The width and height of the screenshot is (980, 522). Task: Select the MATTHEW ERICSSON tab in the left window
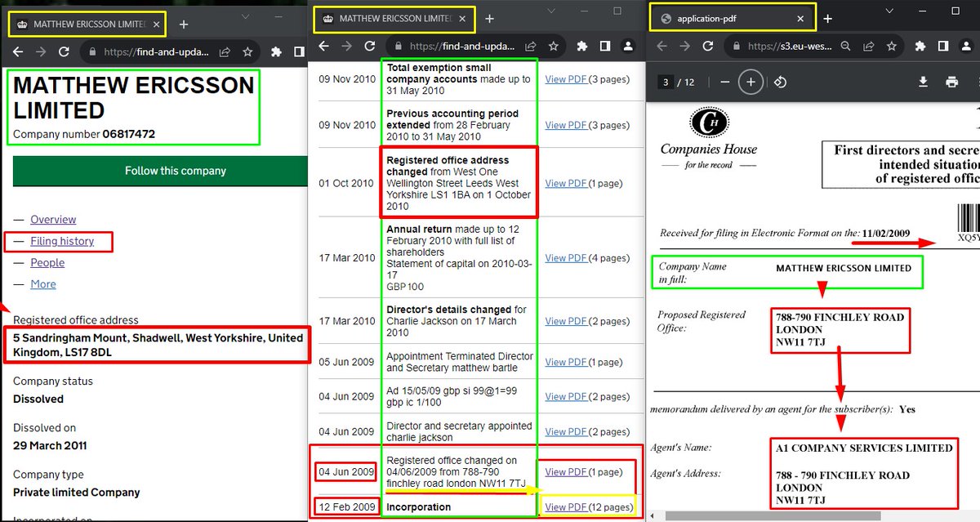(x=87, y=25)
